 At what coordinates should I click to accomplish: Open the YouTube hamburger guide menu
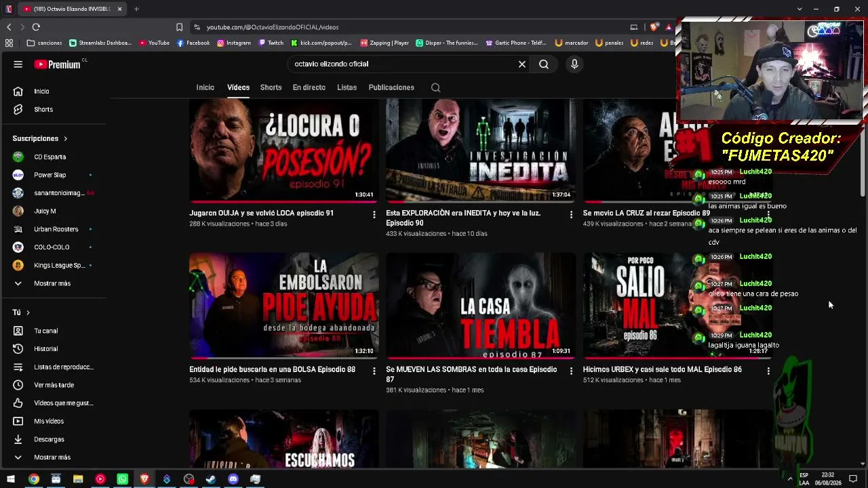click(x=18, y=64)
